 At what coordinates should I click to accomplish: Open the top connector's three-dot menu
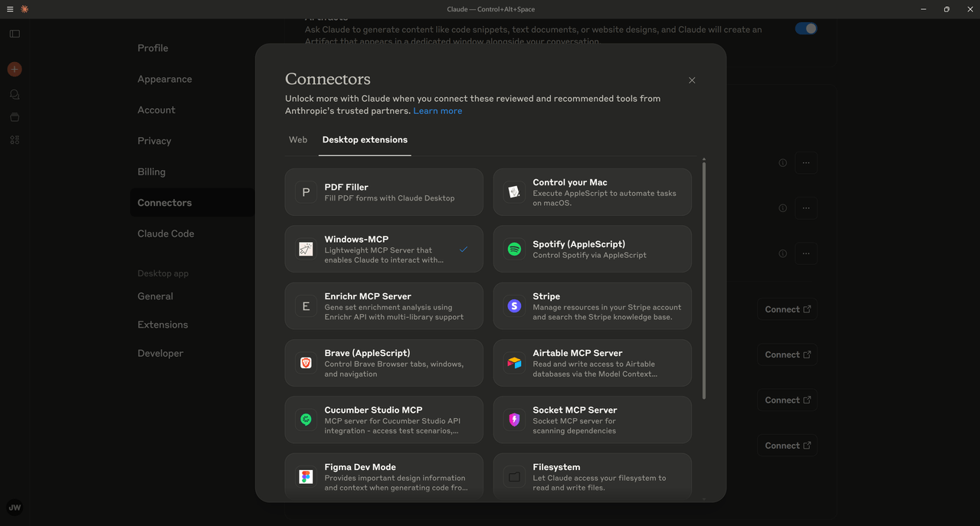(x=805, y=162)
